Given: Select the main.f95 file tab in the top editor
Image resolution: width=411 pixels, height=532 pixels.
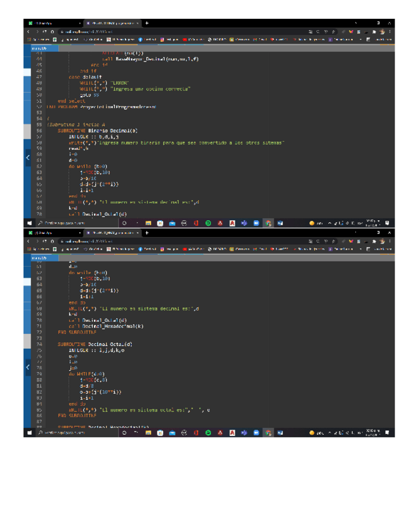Looking at the screenshot, I should [38, 46].
